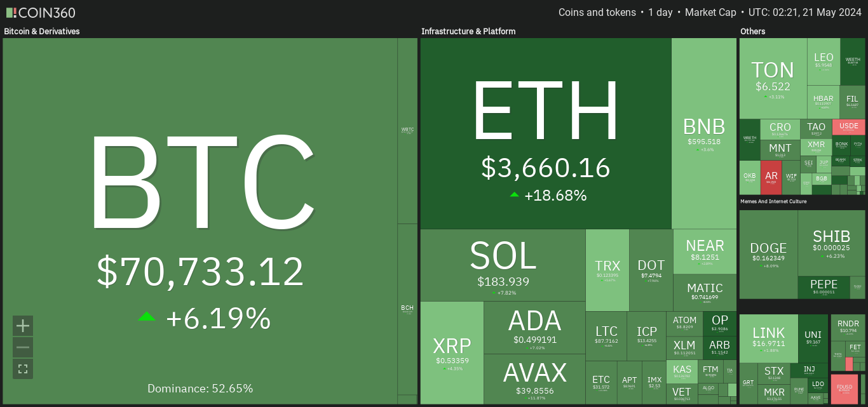The image size is (868, 407).
Task: Open the XRP tile
Action: [452, 352]
